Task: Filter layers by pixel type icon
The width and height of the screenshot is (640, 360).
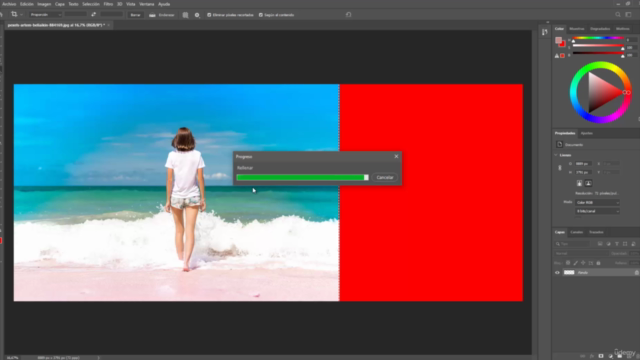Action: (600, 244)
